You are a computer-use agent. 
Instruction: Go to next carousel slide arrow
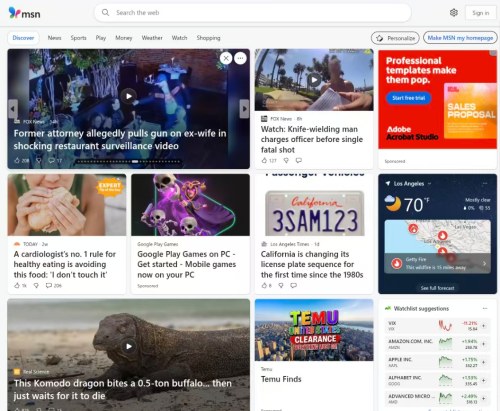[x=244, y=109]
